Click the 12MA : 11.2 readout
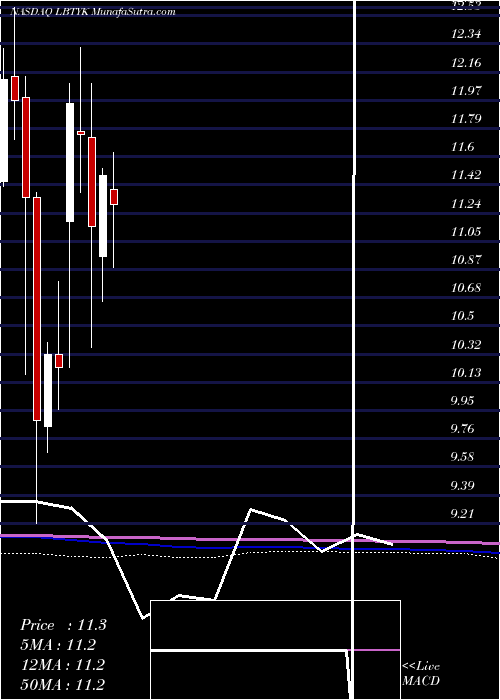Screen dimensions: 500x700 point(62,664)
